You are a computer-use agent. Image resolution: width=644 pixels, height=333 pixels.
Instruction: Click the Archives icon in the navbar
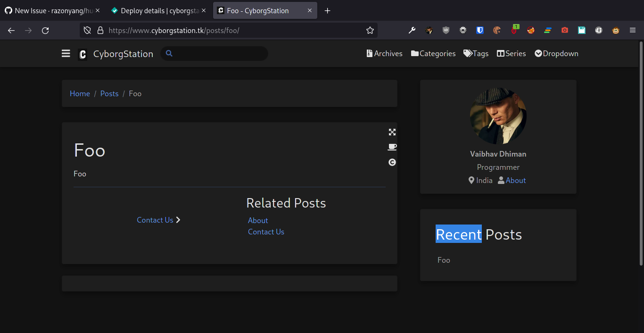pyautogui.click(x=370, y=53)
